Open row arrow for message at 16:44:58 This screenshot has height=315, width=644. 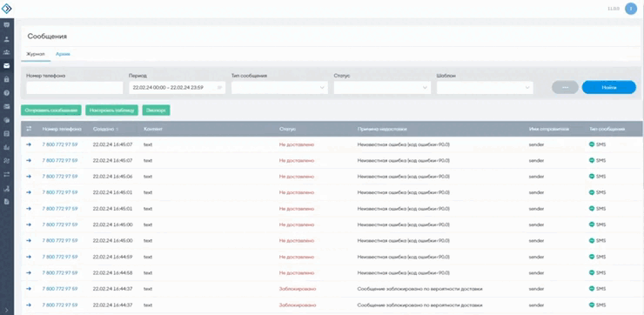[29, 272]
